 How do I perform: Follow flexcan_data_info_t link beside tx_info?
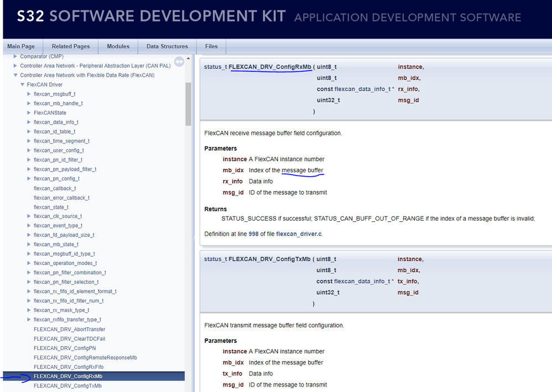362,281
